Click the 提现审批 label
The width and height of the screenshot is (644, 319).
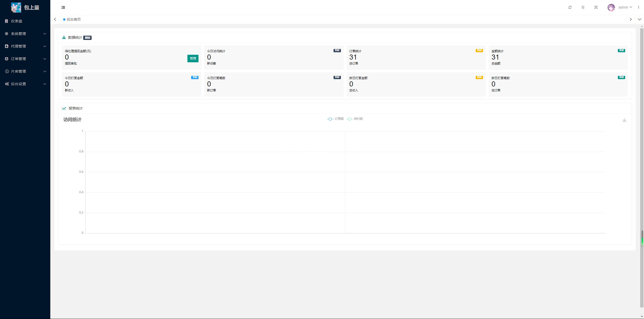[71, 64]
